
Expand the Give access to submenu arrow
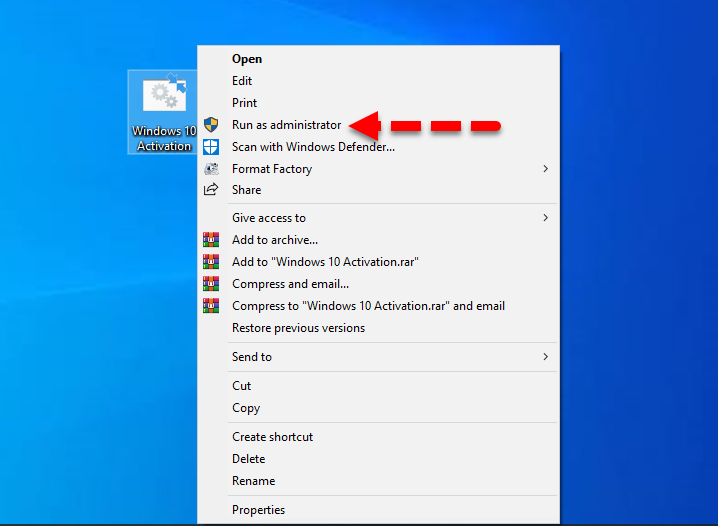point(545,218)
